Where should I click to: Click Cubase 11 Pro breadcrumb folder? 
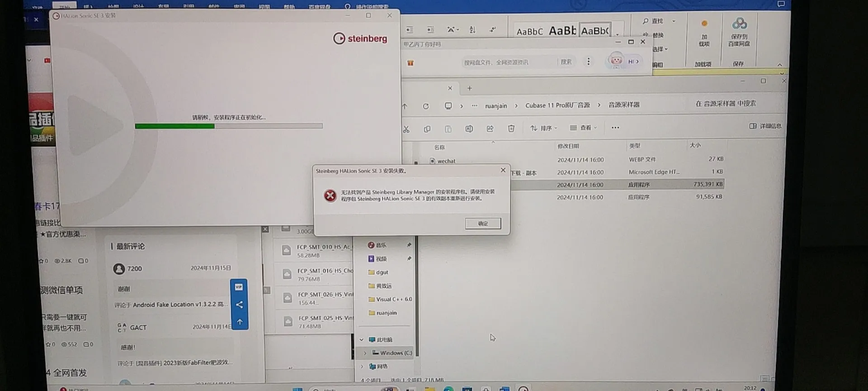pyautogui.click(x=557, y=105)
